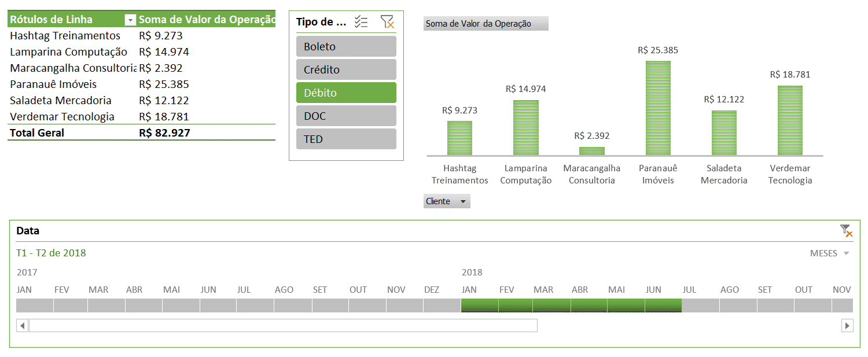Viewport: 868px width, 357px height.
Task: Open Rótulos de Linha filter dropdown
Action: click(x=130, y=20)
